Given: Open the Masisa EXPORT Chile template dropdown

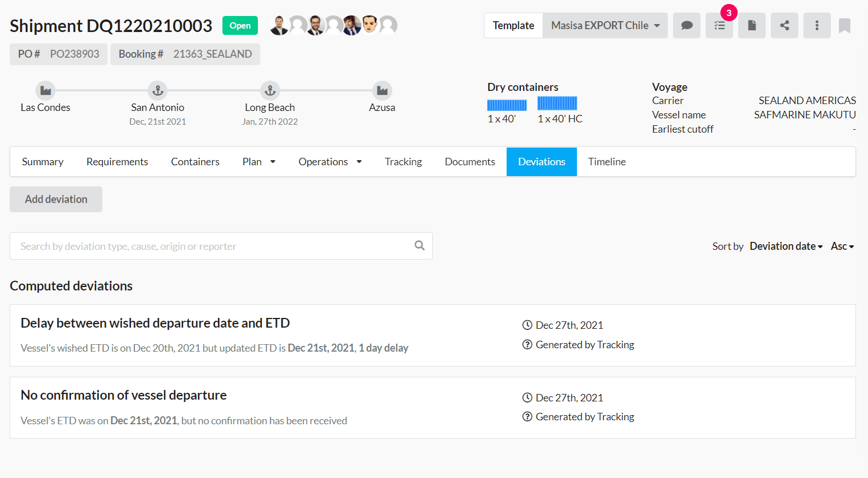Looking at the screenshot, I should (x=605, y=26).
